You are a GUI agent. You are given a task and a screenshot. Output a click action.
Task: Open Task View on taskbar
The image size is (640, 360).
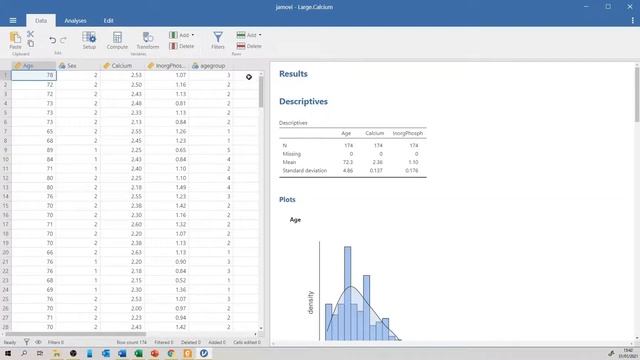point(40,353)
